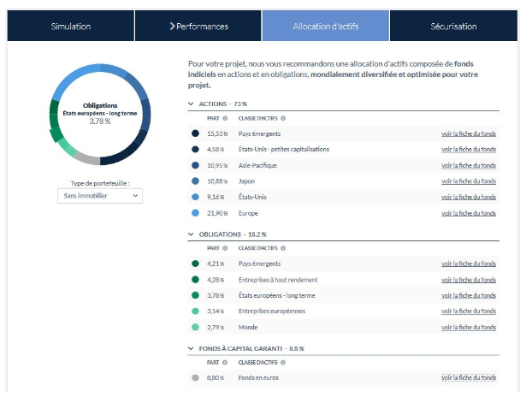Collapse the OBLIGATIONS 18.2% section
532x403 pixels.
(191, 234)
